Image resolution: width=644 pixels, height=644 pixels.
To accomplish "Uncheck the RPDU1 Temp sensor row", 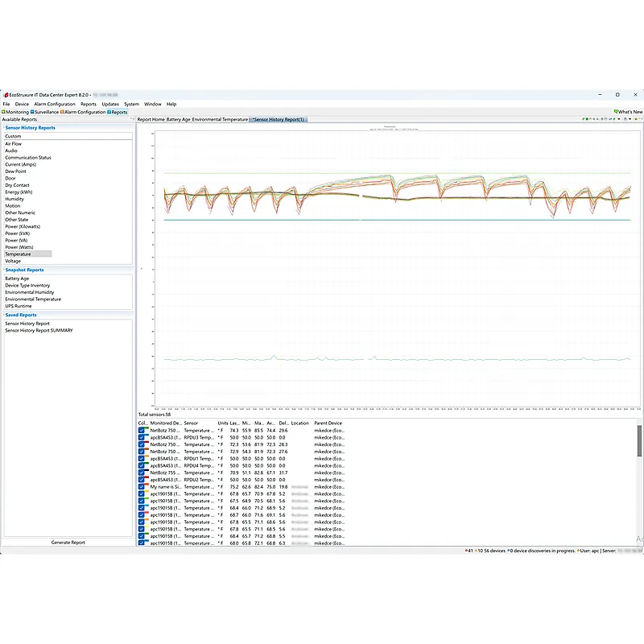I will pos(142,459).
